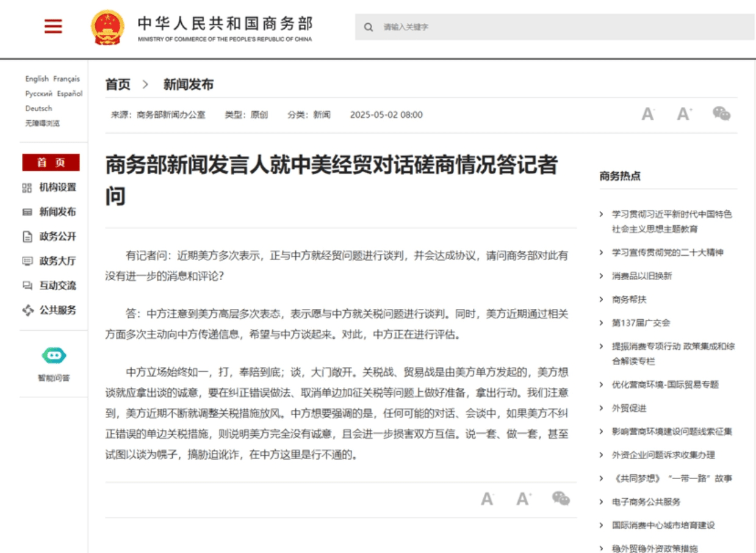Click chevron beside 学习宣传贯彻党的二十大精神
Screen dimensions: 756x553
pos(602,253)
